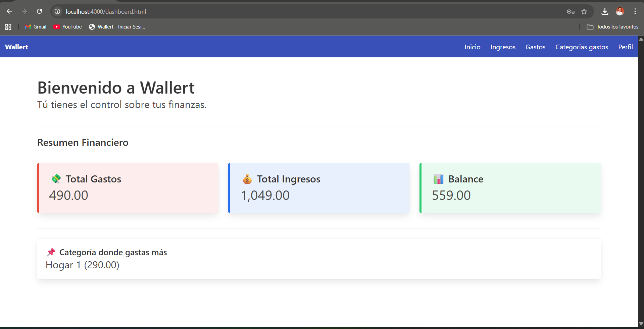Open Categorias gastos from the navbar
The width and height of the screenshot is (644, 329).
point(582,47)
